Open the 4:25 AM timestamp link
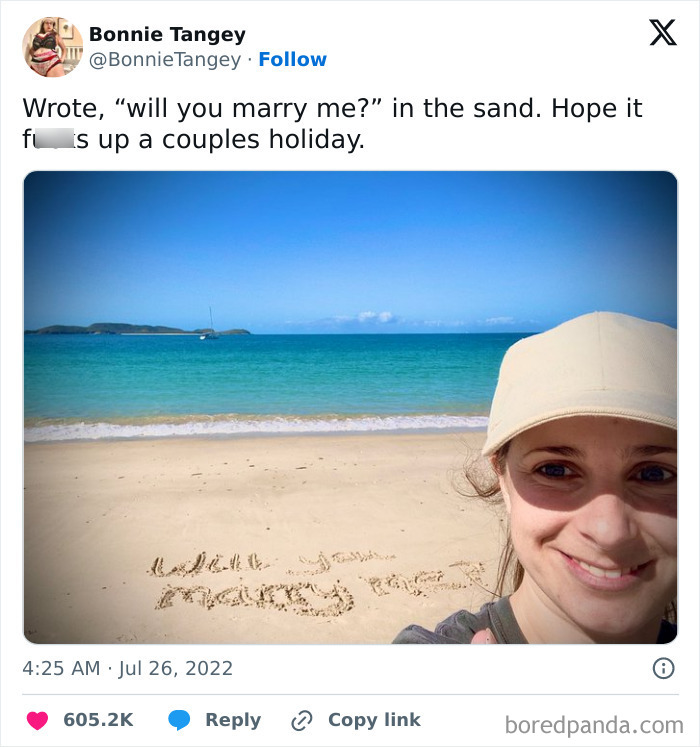 pos(61,668)
